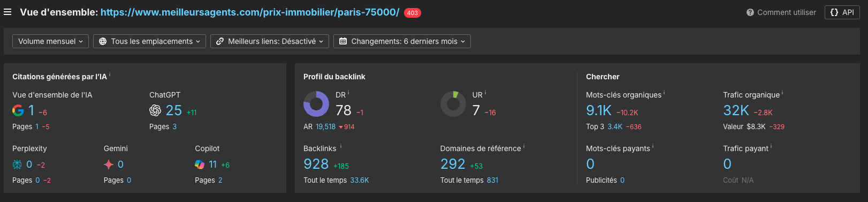Click info icon next to Citations générées par l'IA

[x=110, y=75]
